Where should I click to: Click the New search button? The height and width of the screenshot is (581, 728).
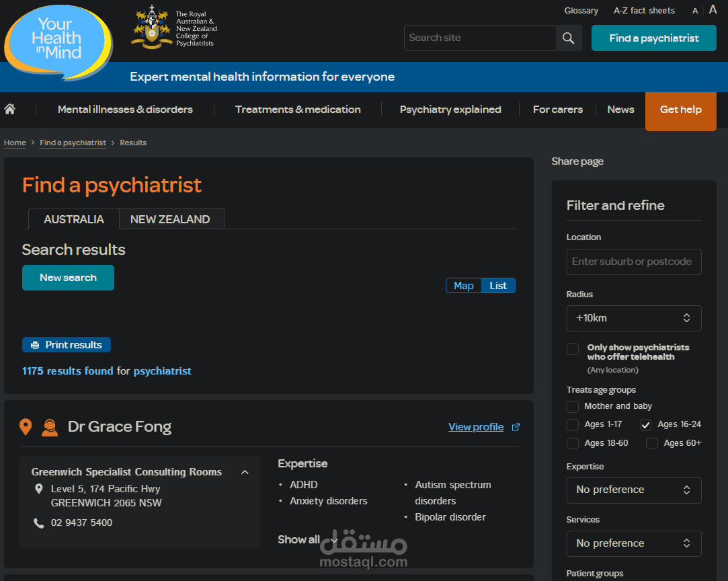tap(69, 278)
